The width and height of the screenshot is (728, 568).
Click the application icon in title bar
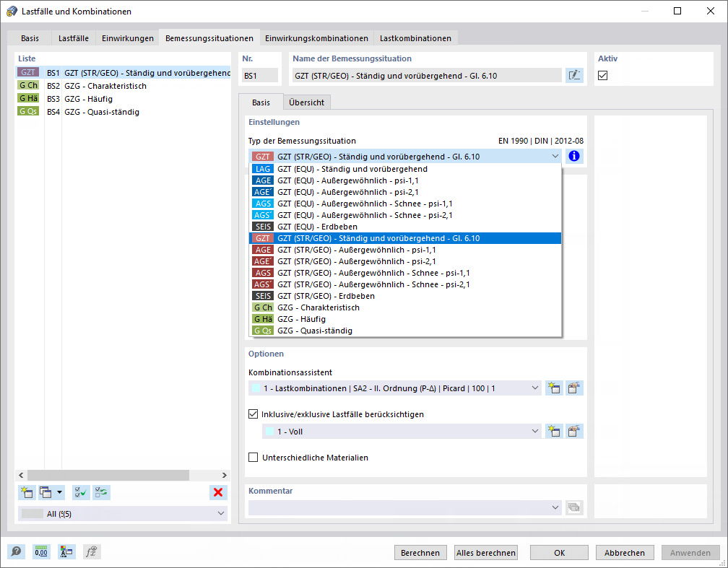12,11
